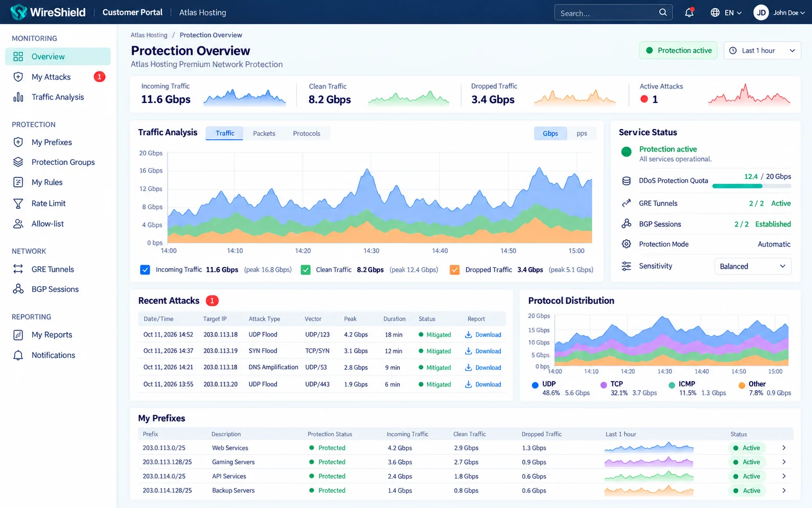Open the John Doe account menu
The image size is (812, 508).
pos(779,12)
